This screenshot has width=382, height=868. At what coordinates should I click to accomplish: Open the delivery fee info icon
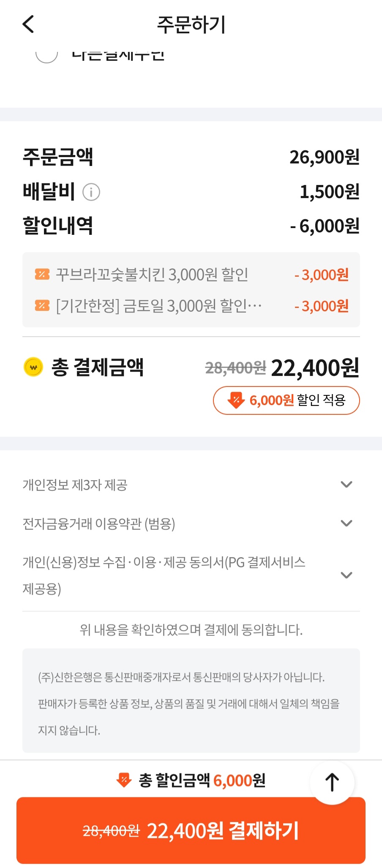point(91,192)
